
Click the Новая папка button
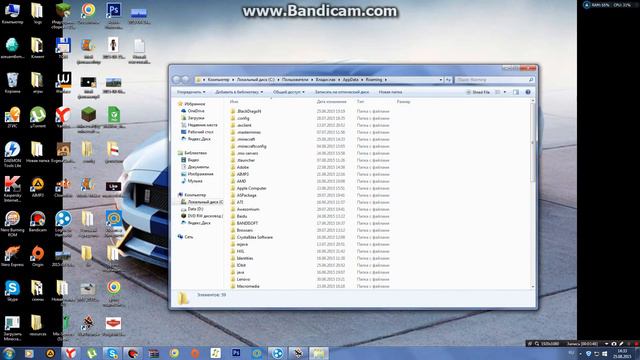point(391,92)
